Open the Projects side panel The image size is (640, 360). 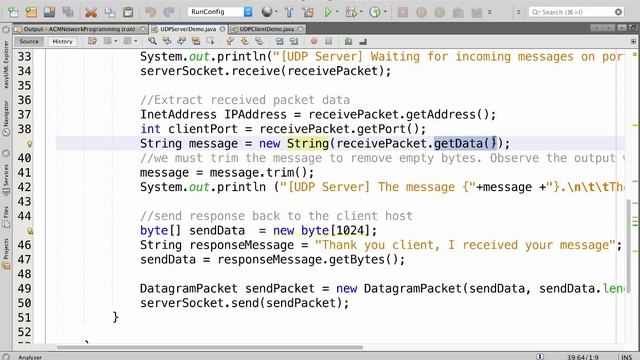tap(6, 254)
